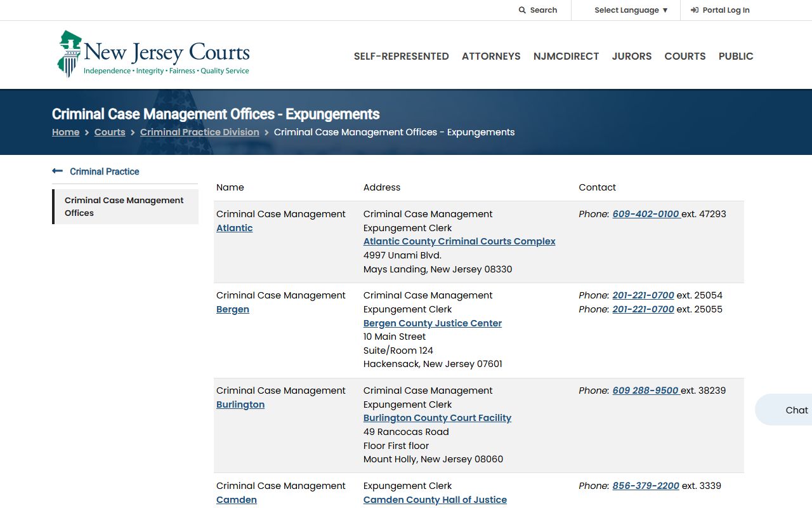Click the back arrow beside Criminal Practice

[57, 171]
